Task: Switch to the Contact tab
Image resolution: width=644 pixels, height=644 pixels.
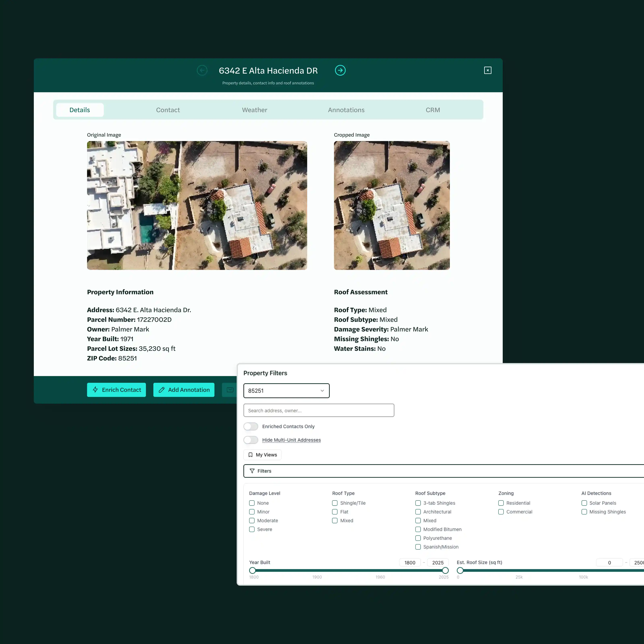Action: 168,110
